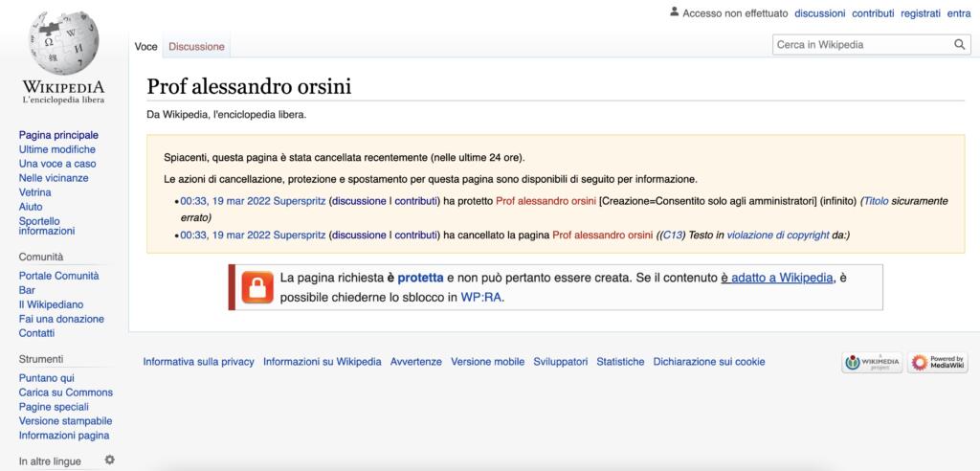Click the orange padlock protection icon
This screenshot has width=980, height=471.
[x=256, y=287]
